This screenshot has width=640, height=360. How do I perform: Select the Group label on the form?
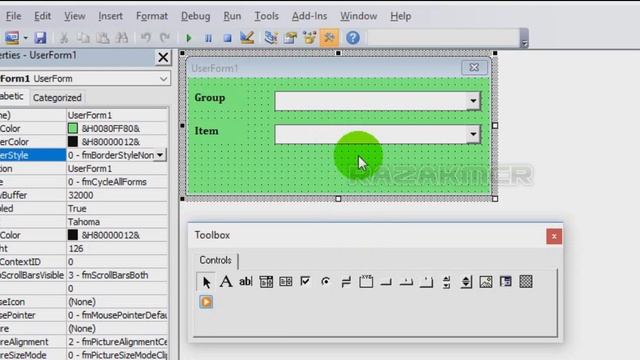(x=210, y=98)
